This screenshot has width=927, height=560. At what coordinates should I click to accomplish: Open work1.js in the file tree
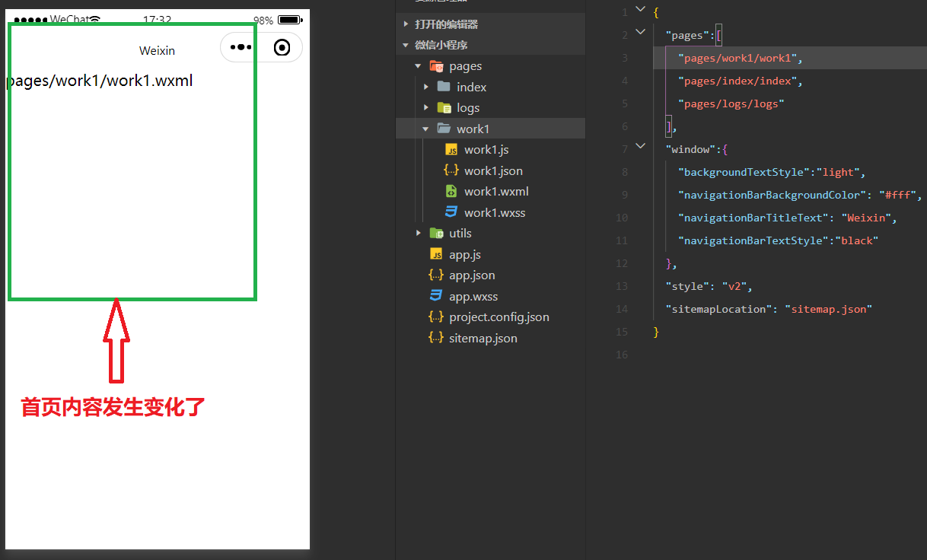(486, 150)
